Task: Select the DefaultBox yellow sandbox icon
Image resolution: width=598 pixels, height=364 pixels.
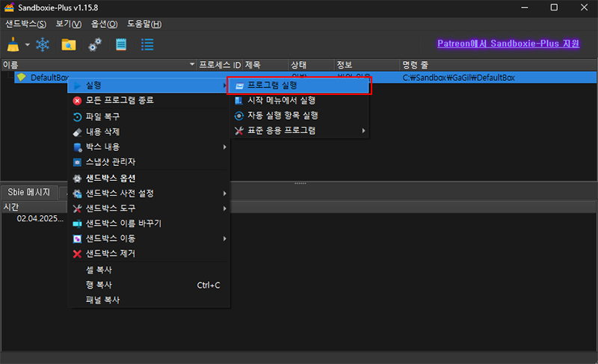Action: [22, 78]
